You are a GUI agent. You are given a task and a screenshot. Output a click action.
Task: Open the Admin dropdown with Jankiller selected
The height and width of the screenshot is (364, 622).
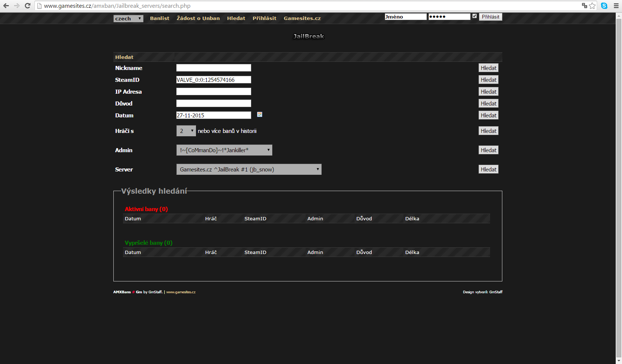click(x=224, y=150)
